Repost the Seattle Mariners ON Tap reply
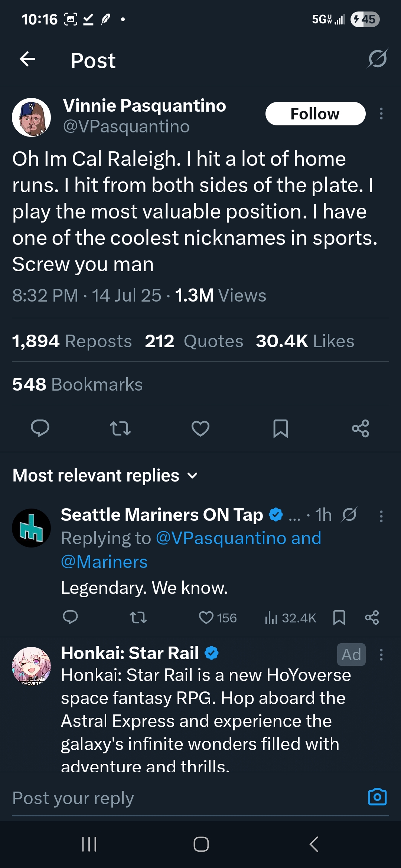Screen dimensions: 401x868 click(x=138, y=618)
